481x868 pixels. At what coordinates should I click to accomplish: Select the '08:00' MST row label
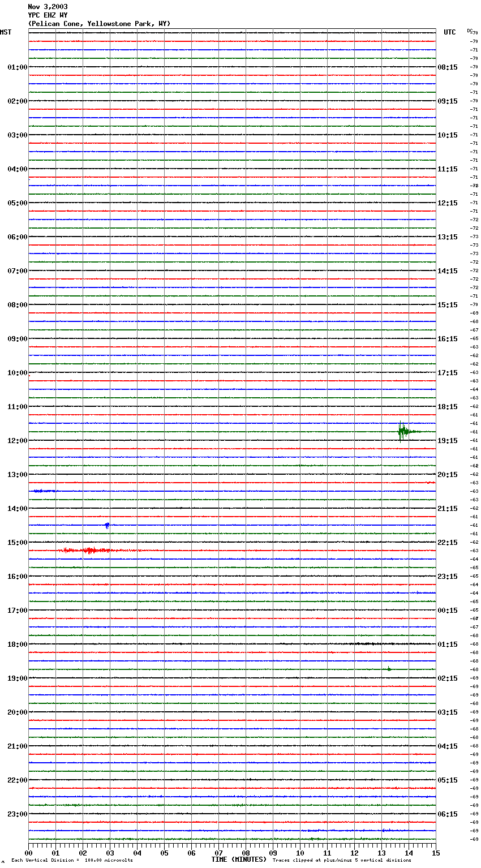pos(18,305)
